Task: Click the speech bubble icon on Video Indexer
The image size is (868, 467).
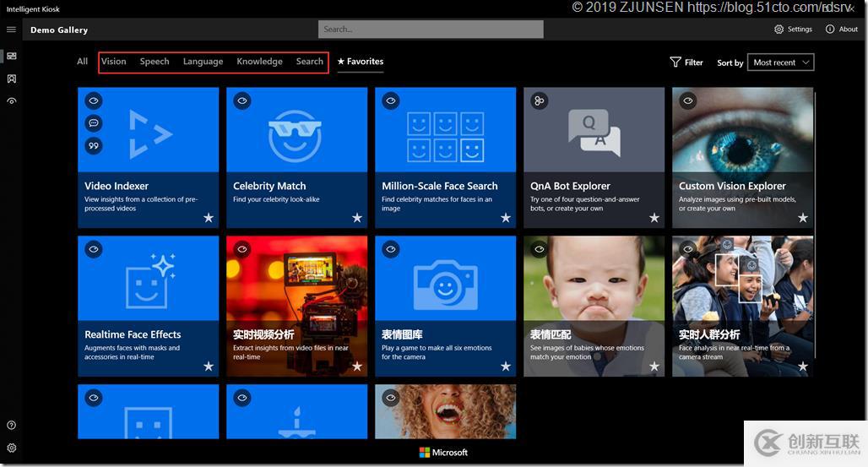Action: coord(94,123)
